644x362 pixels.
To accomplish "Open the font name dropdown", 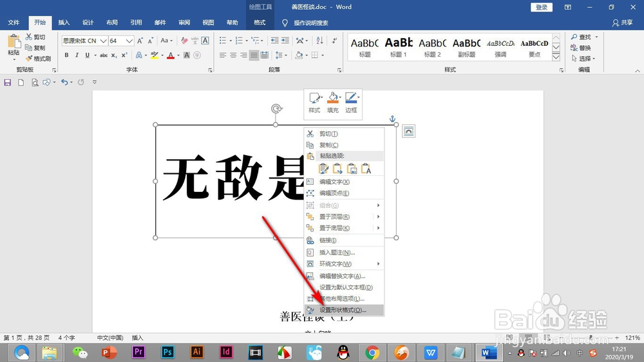I will 103,41.
